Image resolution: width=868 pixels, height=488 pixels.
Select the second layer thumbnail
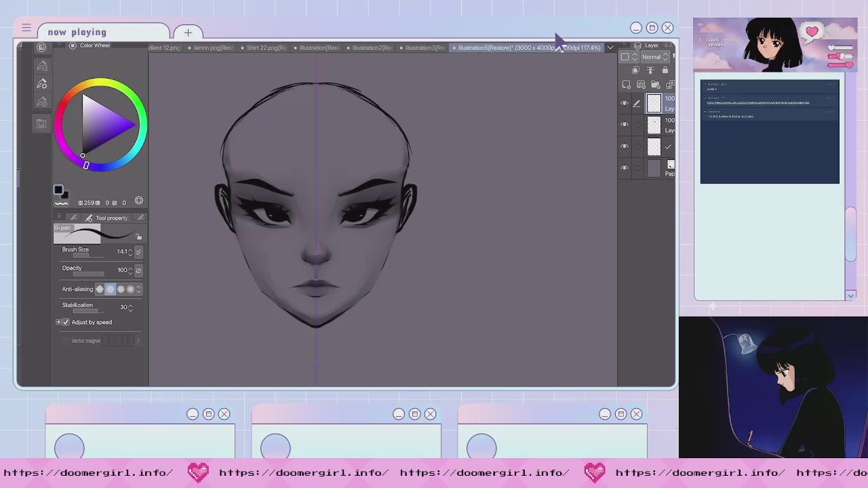coord(654,125)
